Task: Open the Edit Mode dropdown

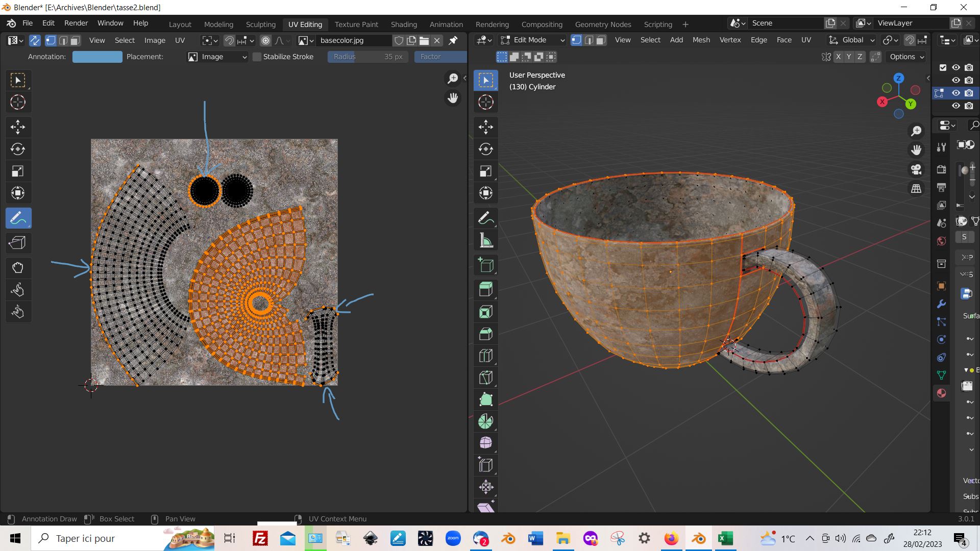Action: 532,40
